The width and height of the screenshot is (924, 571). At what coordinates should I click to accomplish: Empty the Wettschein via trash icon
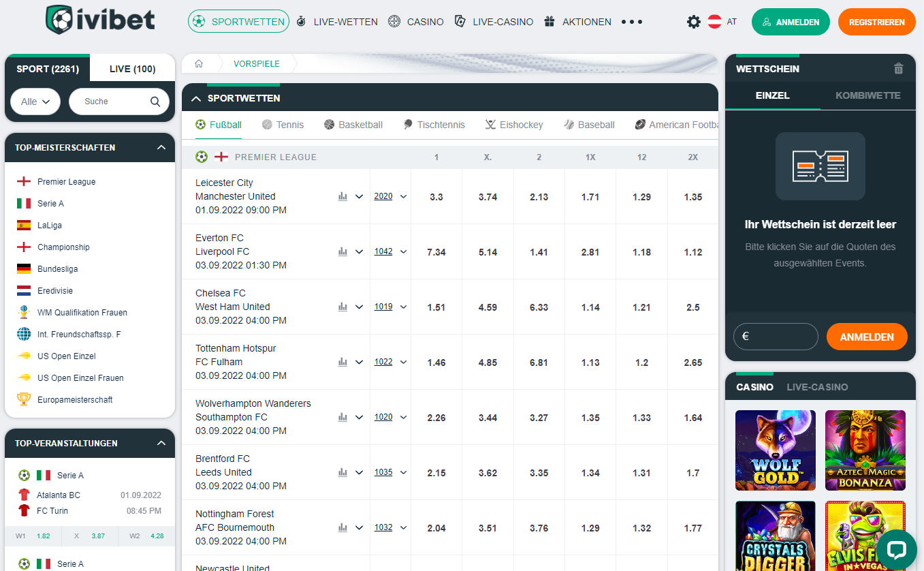click(x=898, y=68)
